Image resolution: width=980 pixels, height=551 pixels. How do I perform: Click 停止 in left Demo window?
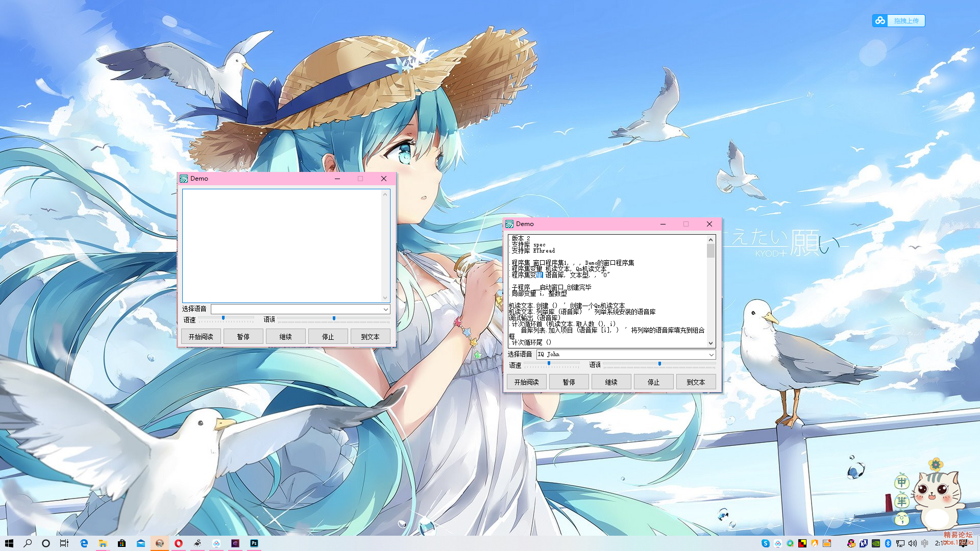coord(328,337)
